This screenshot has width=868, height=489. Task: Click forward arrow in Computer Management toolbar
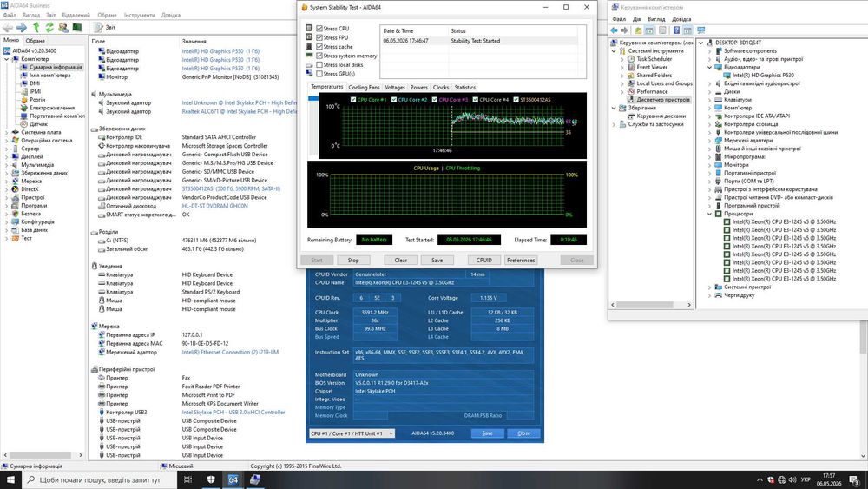point(624,30)
